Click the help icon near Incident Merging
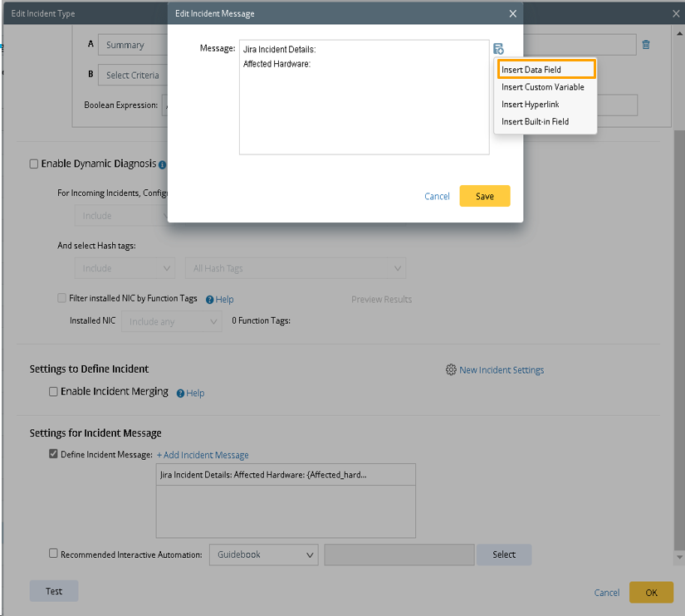 tap(180, 394)
